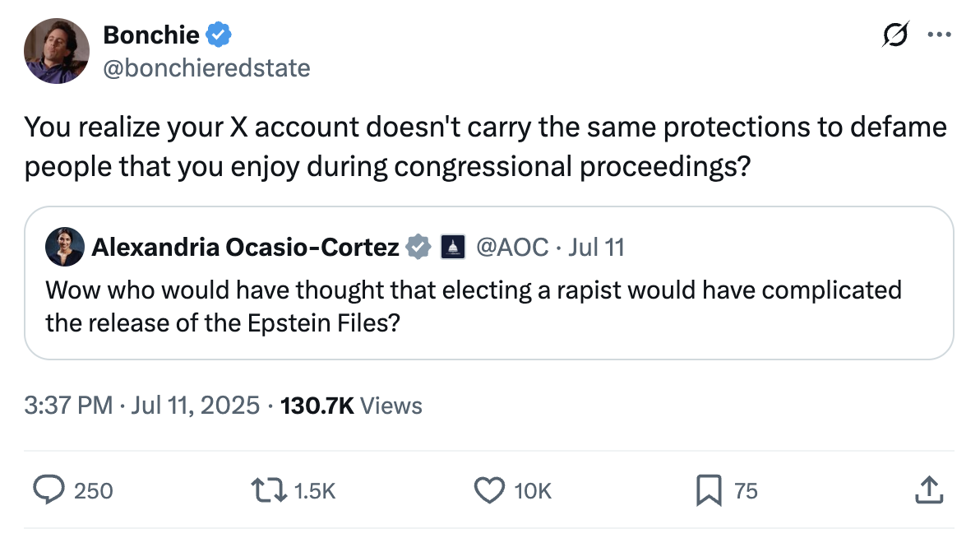The height and width of the screenshot is (538, 980).
Task: Open the @AOC handle
Action: 512,246
